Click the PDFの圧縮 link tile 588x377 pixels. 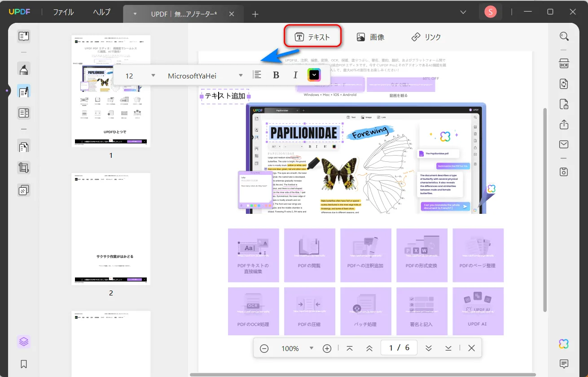(310, 311)
